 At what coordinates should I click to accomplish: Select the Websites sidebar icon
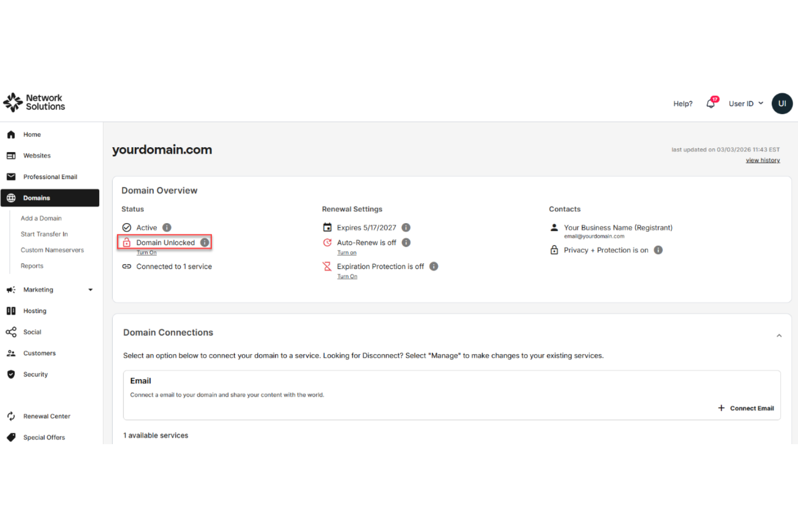pos(11,155)
